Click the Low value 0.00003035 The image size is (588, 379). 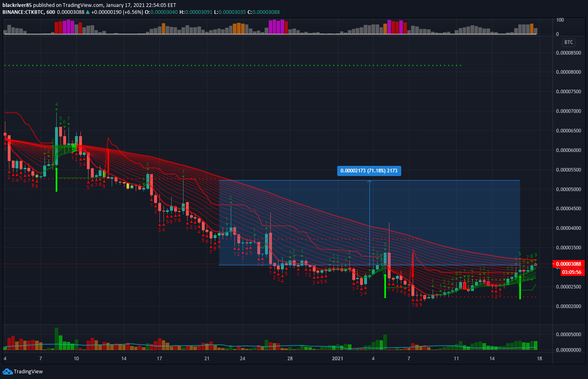click(x=232, y=12)
